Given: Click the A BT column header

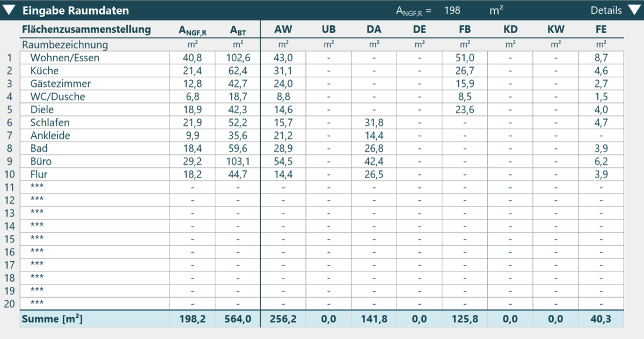Looking at the screenshot, I should pos(238,31).
